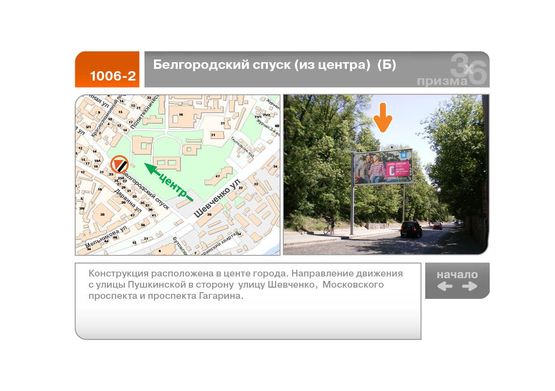Click title 'Белгородский спуск (из центра) (Б)'
Screen dimensions: 555x391
click(x=274, y=65)
